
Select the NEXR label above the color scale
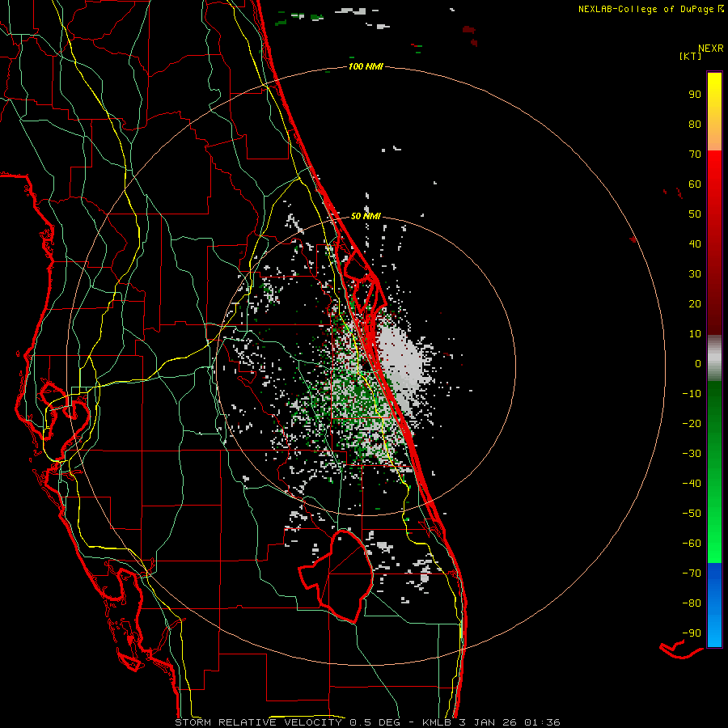[711, 49]
